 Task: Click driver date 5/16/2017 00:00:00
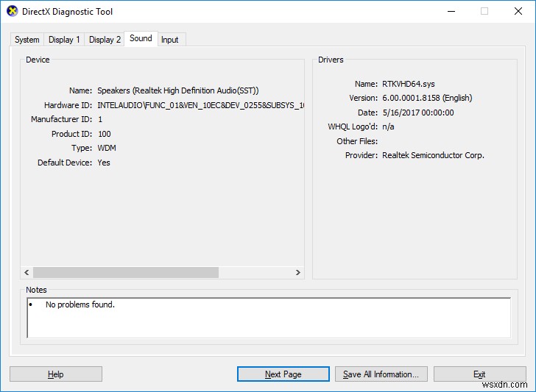click(418, 113)
